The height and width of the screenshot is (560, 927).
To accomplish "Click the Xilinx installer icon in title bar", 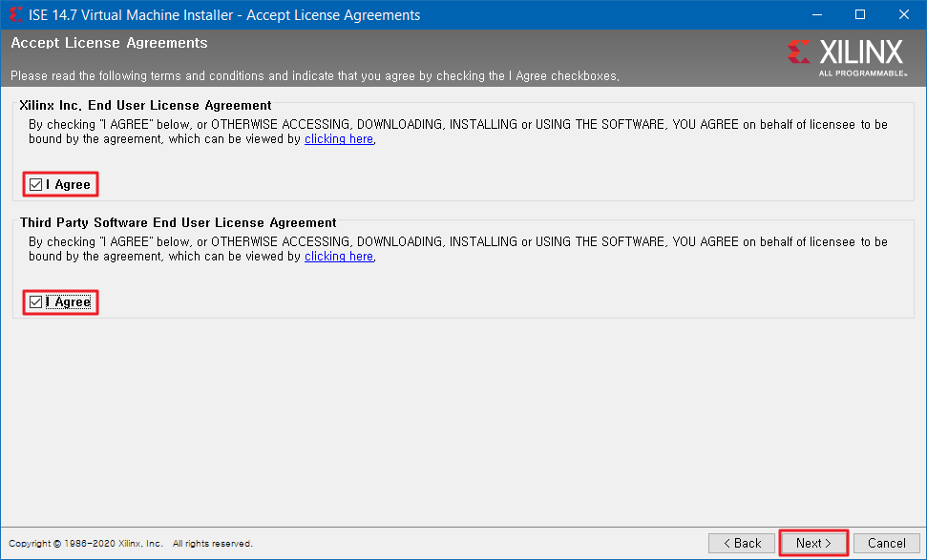I will (15, 14).
